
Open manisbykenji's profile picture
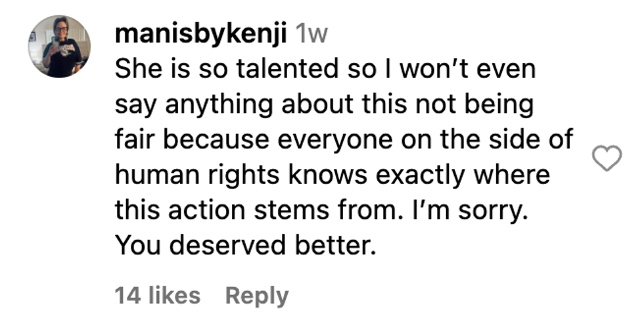pos(59,47)
